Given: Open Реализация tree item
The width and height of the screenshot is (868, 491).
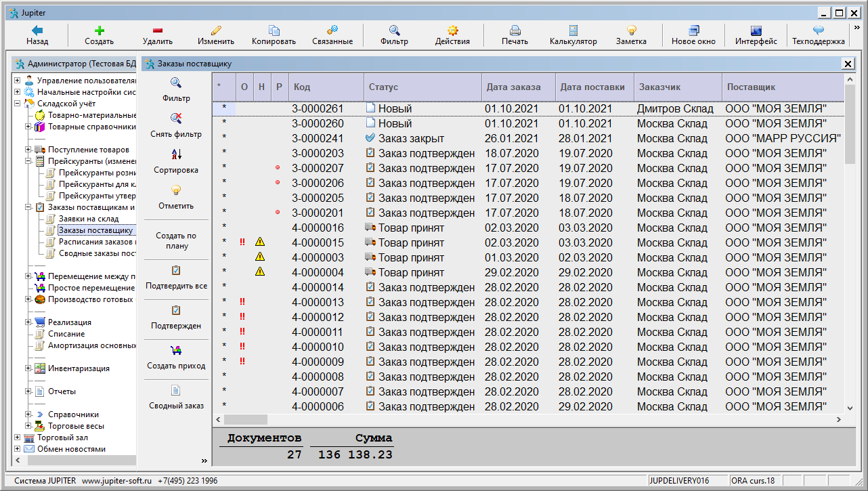Looking at the screenshot, I should point(70,322).
